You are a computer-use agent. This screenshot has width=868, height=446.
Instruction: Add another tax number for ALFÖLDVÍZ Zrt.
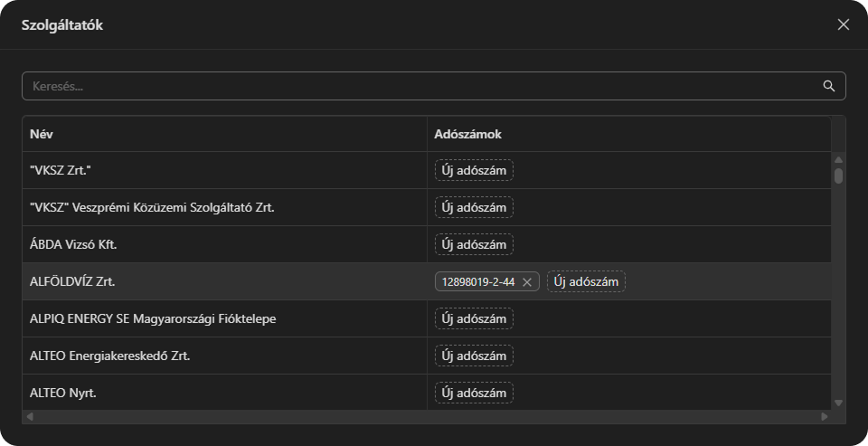pyautogui.click(x=586, y=281)
